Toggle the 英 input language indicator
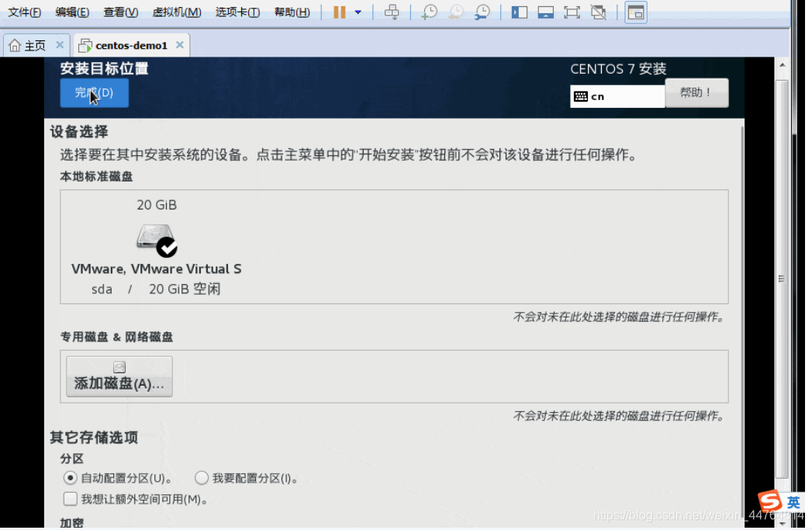Screen dimensions: 812x530 793,502
